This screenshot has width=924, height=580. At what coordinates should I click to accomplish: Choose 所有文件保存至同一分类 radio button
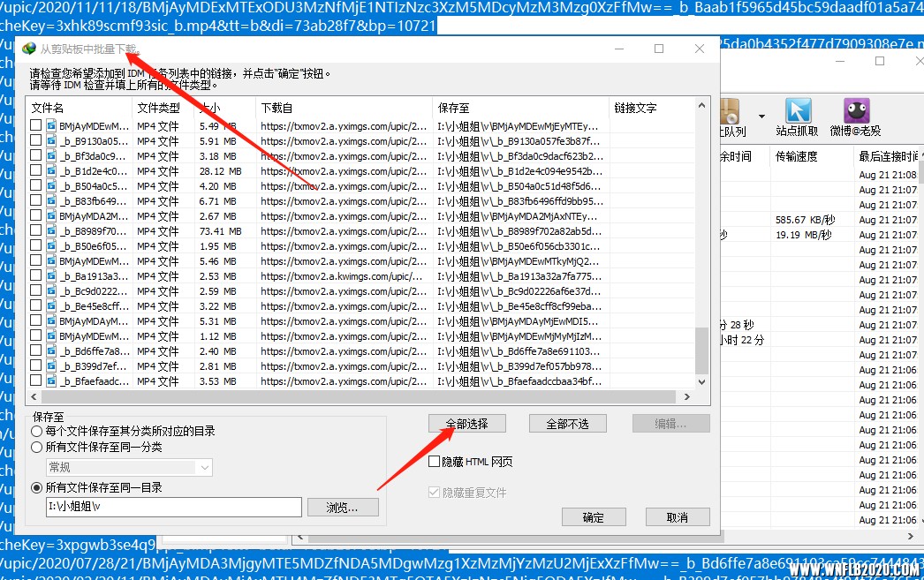coord(36,447)
